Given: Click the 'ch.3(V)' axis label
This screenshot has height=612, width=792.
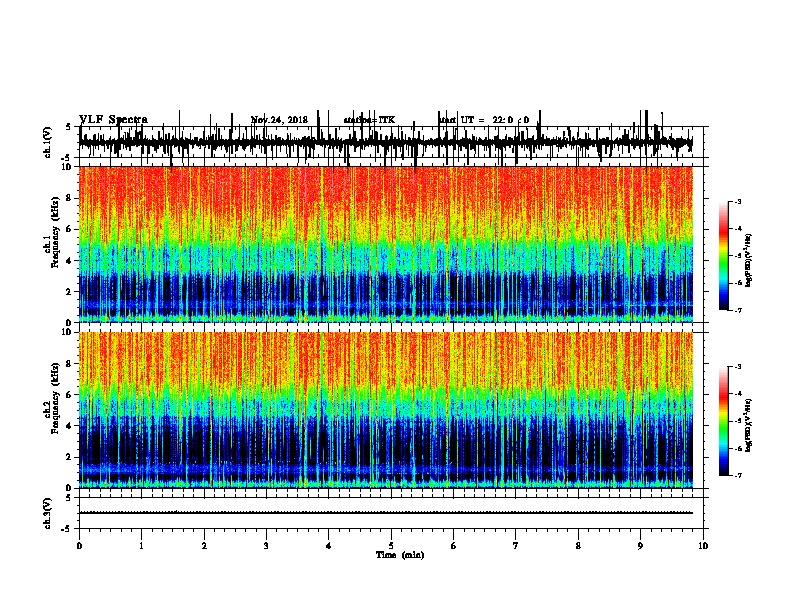Looking at the screenshot, I should tap(48, 513).
